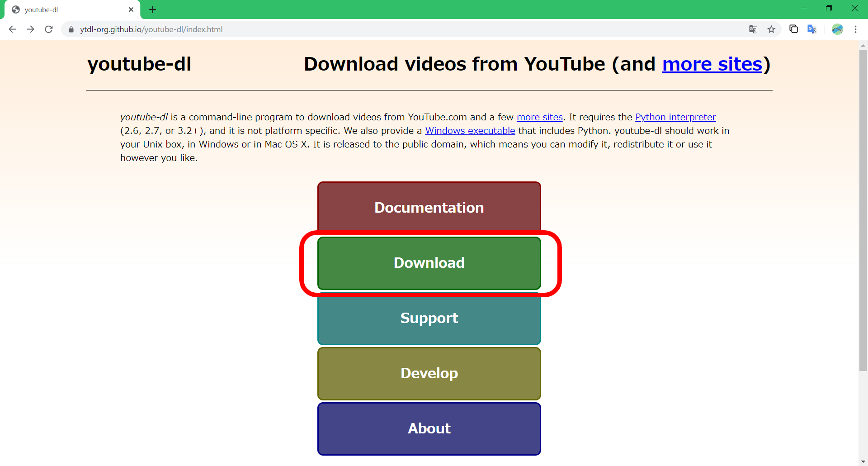Open Chrome's three-dot menu
The width and height of the screenshot is (868, 466).
(855, 29)
